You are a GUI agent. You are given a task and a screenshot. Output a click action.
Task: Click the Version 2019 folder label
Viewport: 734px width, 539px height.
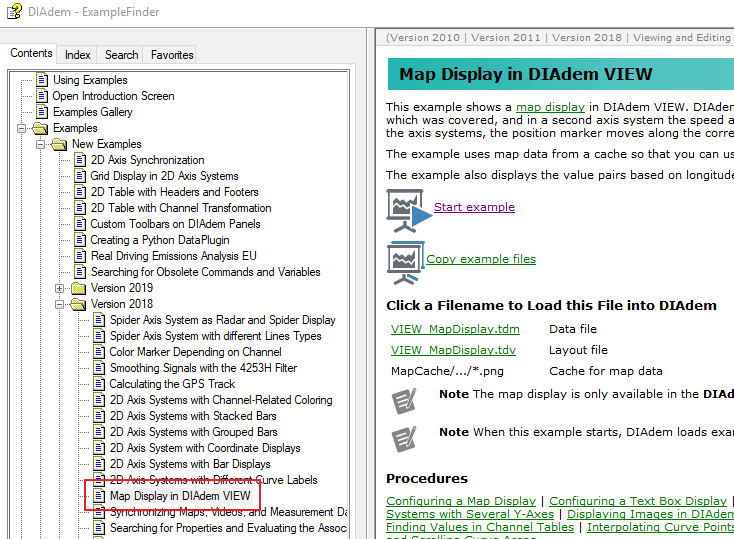(122, 288)
